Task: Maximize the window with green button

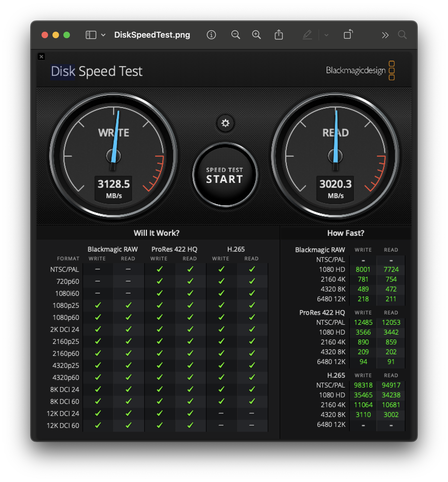Action: [x=67, y=35]
